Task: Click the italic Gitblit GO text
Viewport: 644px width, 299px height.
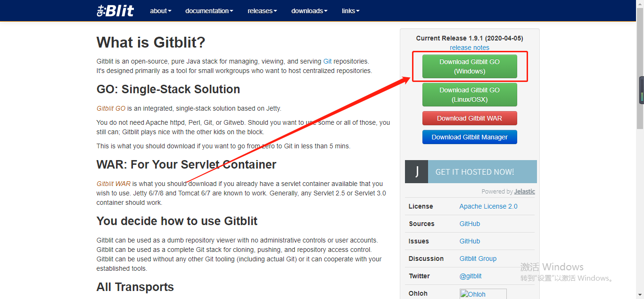Action: point(111,108)
